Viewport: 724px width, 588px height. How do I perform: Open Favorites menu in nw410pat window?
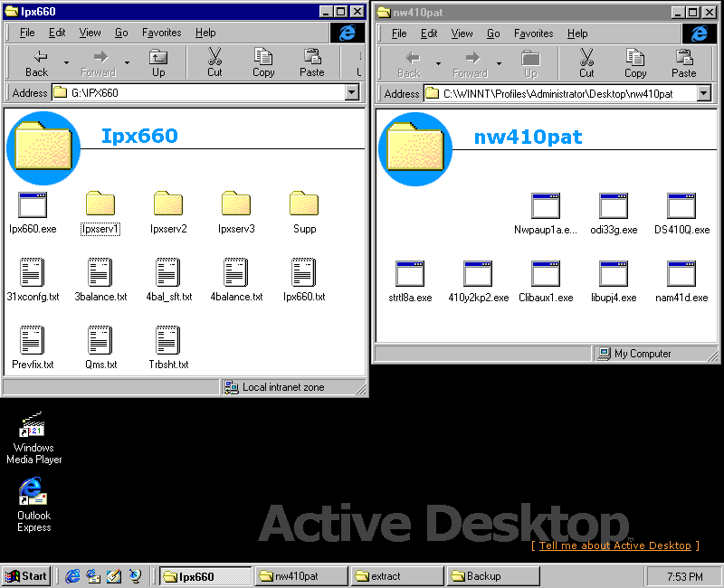click(533, 33)
